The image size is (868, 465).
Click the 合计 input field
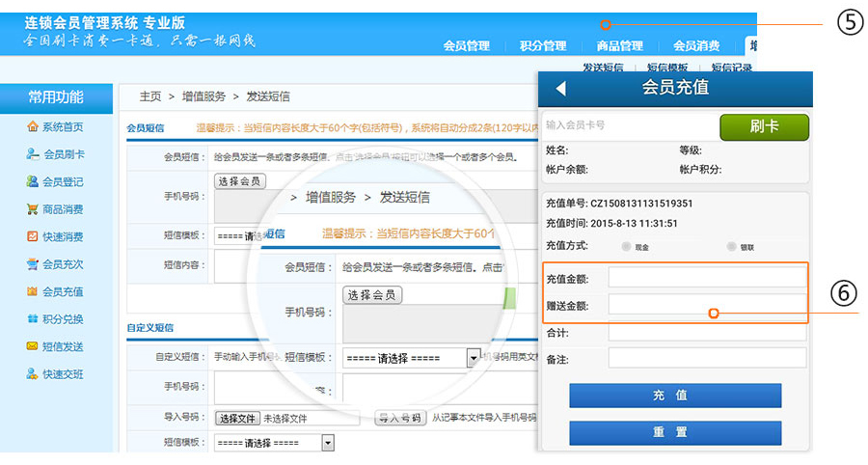(708, 332)
